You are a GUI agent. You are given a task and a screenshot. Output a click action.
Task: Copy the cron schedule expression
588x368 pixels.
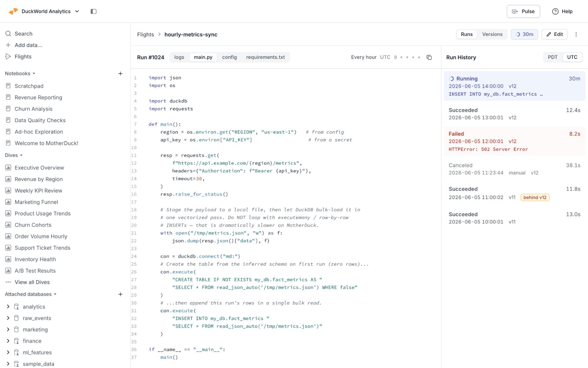point(429,57)
